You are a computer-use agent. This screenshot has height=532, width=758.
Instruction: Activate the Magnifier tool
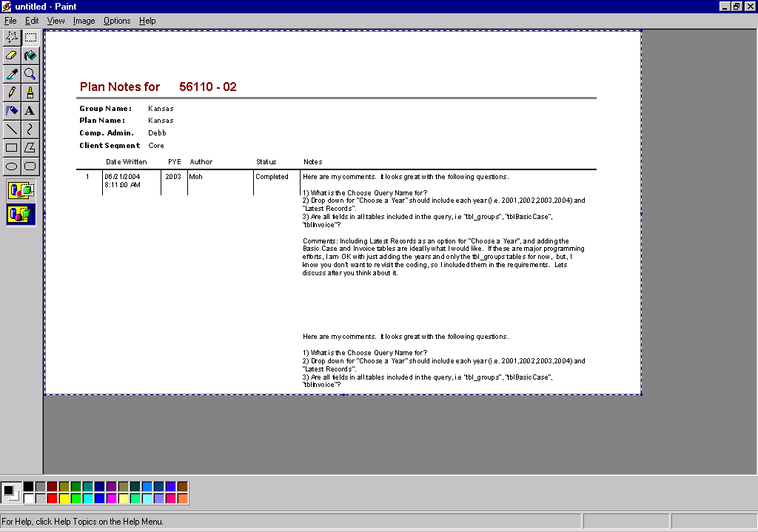point(30,74)
